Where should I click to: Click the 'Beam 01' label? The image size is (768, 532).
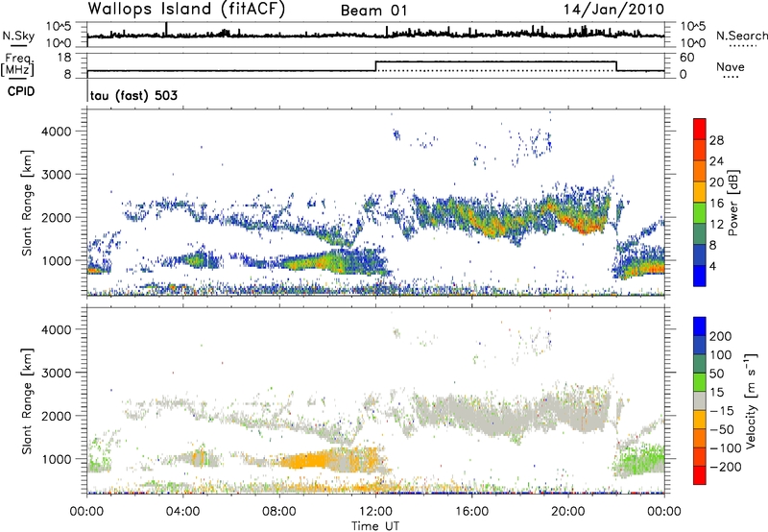373,11
